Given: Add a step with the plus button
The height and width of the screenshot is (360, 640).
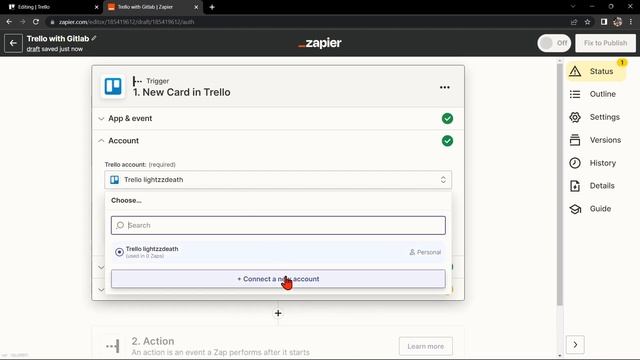Looking at the screenshot, I should click(278, 313).
